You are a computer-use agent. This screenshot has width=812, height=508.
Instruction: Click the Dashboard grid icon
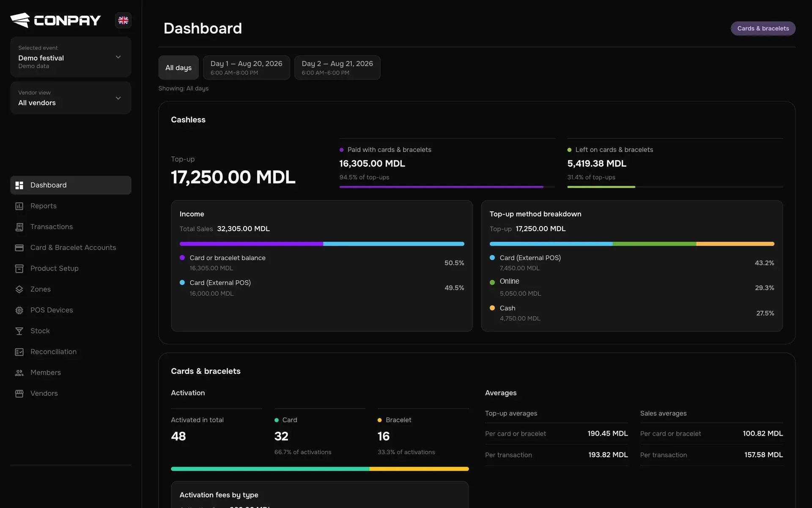click(x=19, y=185)
